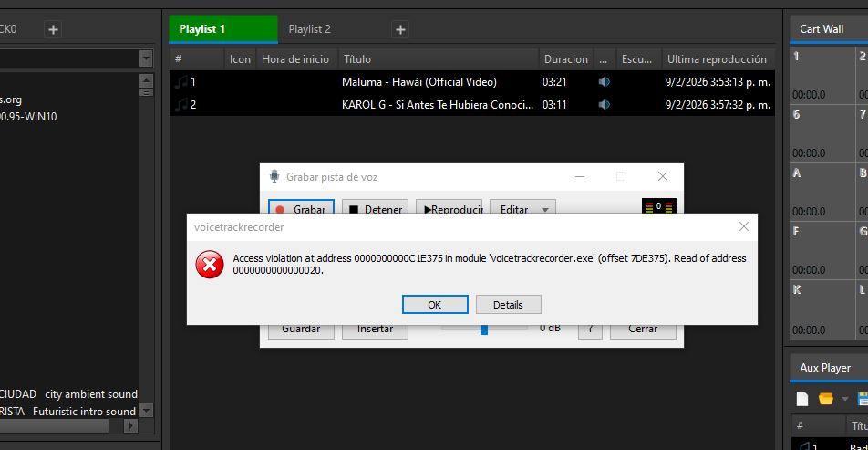Click the red error icon in the dialog
The width and height of the screenshot is (868, 450).
point(210,266)
